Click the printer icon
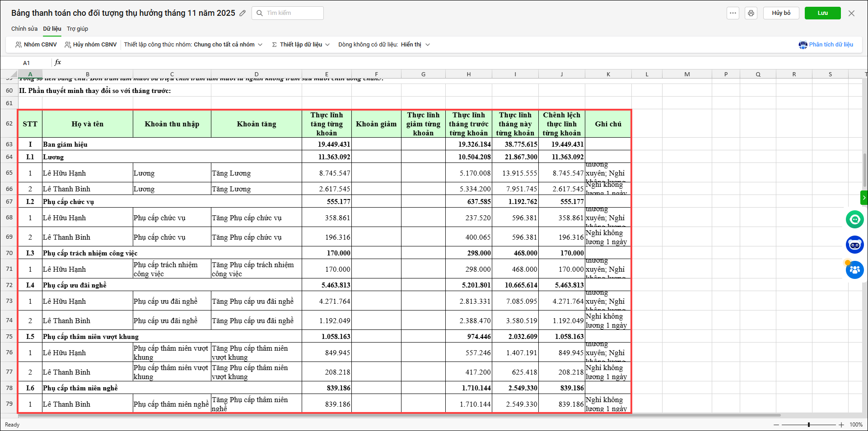The image size is (868, 431). pos(751,13)
